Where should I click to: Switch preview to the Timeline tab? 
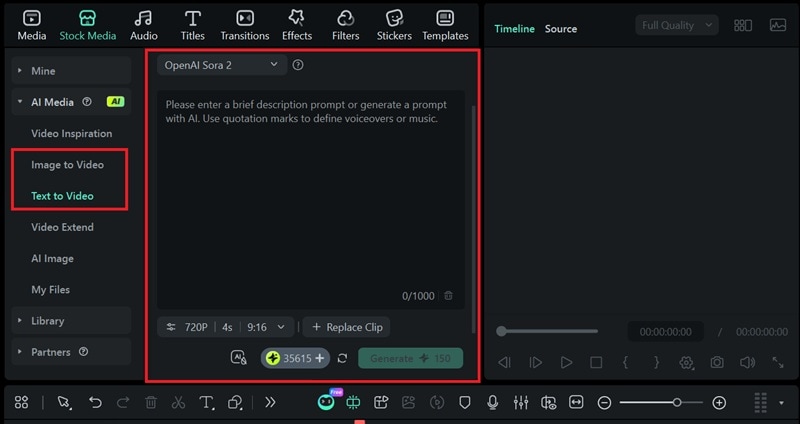click(x=514, y=29)
